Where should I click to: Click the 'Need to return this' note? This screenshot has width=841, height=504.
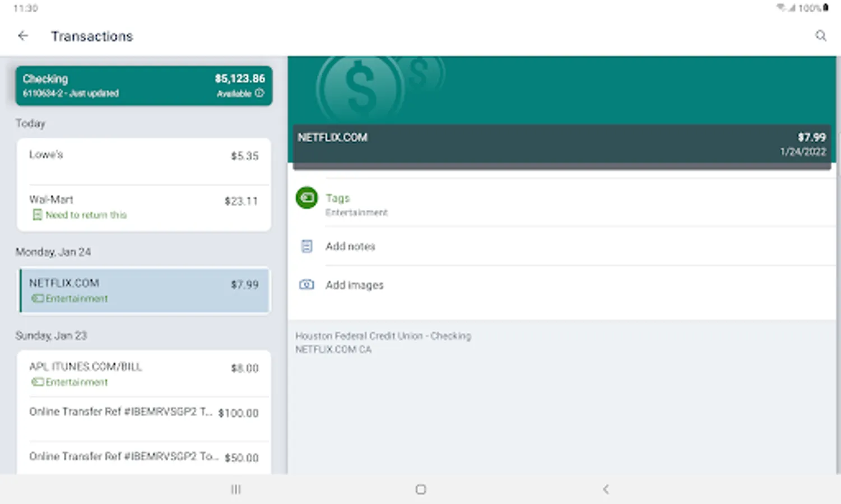[x=86, y=215]
